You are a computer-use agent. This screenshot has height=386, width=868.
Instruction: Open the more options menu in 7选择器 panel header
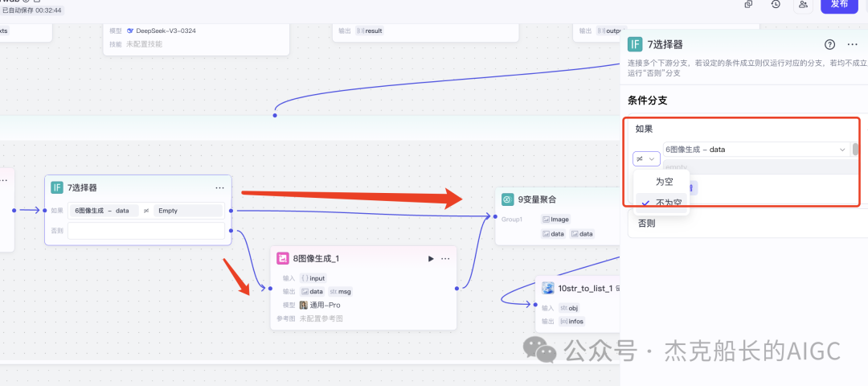pyautogui.click(x=852, y=44)
